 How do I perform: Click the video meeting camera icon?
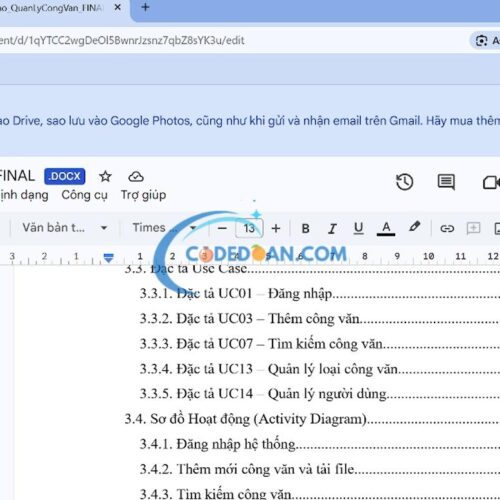491,183
